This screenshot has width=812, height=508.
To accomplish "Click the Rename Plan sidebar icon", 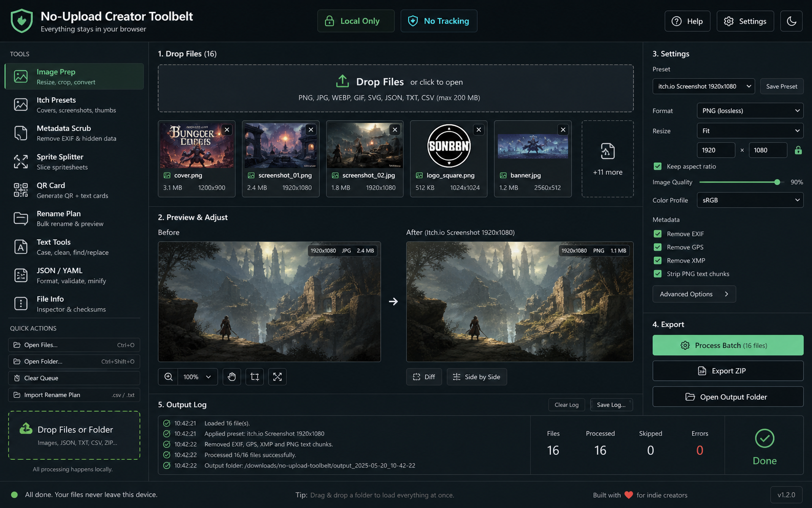I will click(x=21, y=219).
